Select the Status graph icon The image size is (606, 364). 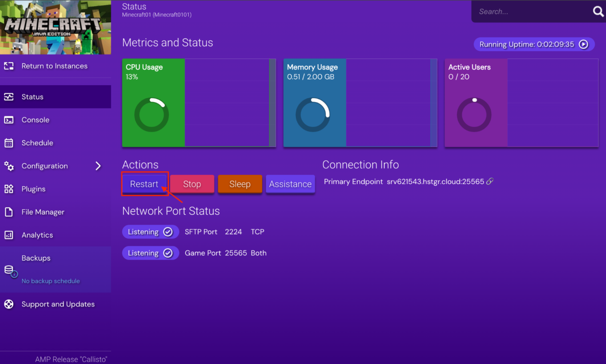point(9,97)
